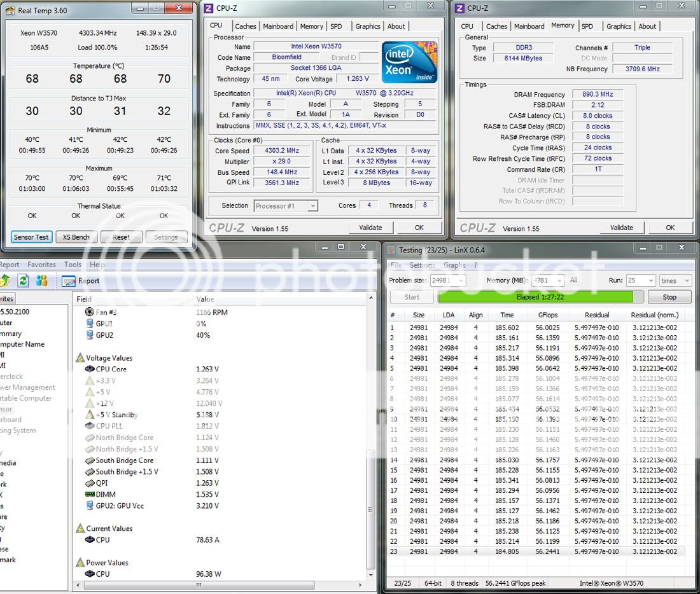Select the North Bridge Core row icon
700x594 pixels.
(x=90, y=438)
